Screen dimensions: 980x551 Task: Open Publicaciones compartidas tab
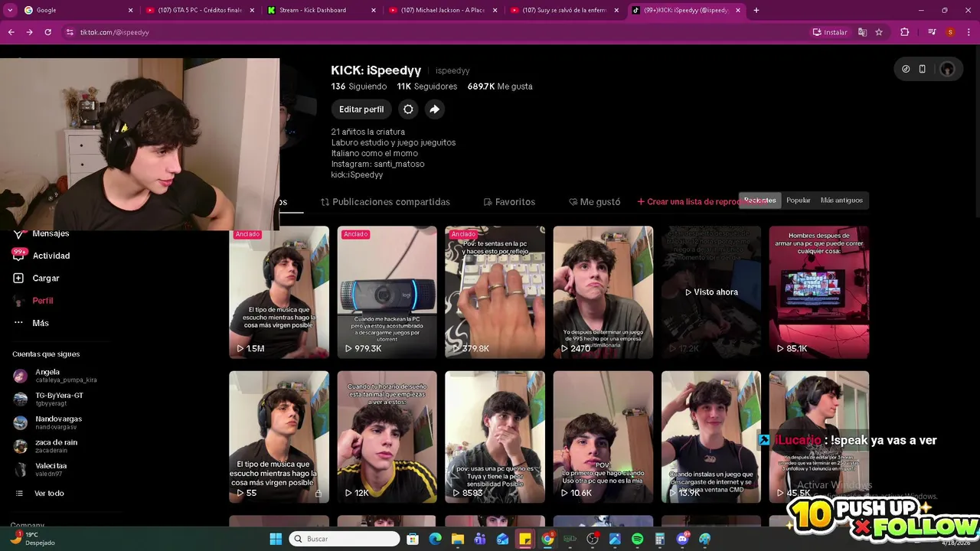tap(385, 202)
